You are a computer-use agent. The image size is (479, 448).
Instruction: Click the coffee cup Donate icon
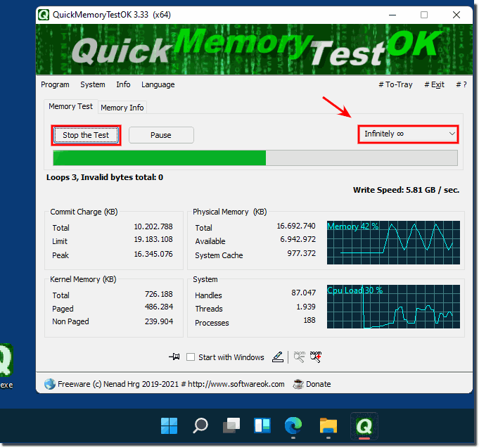click(298, 384)
